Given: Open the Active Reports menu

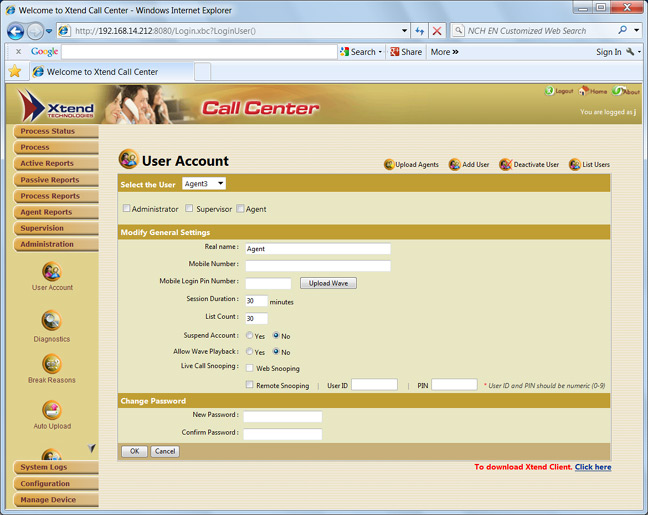Looking at the screenshot, I should 56,164.
